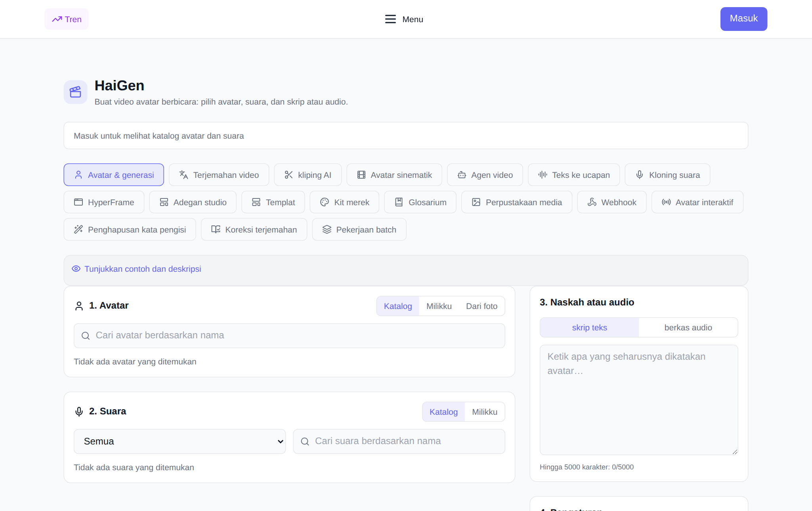The image size is (812, 511).
Task: Click the film icon on Avatar sinematik
Action: [x=361, y=175]
